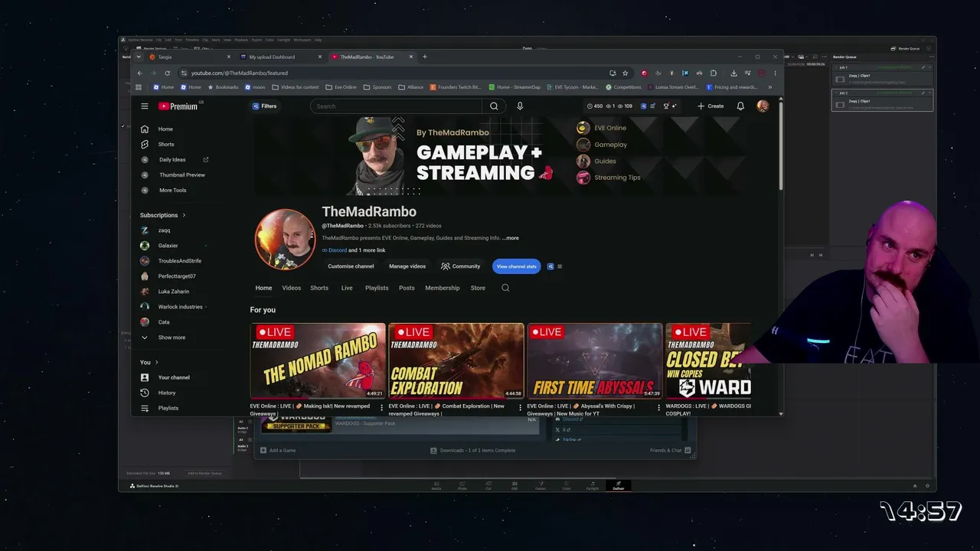Open Daily Ideas in the sidebar
This screenshot has width=980, height=551.
(x=172, y=160)
